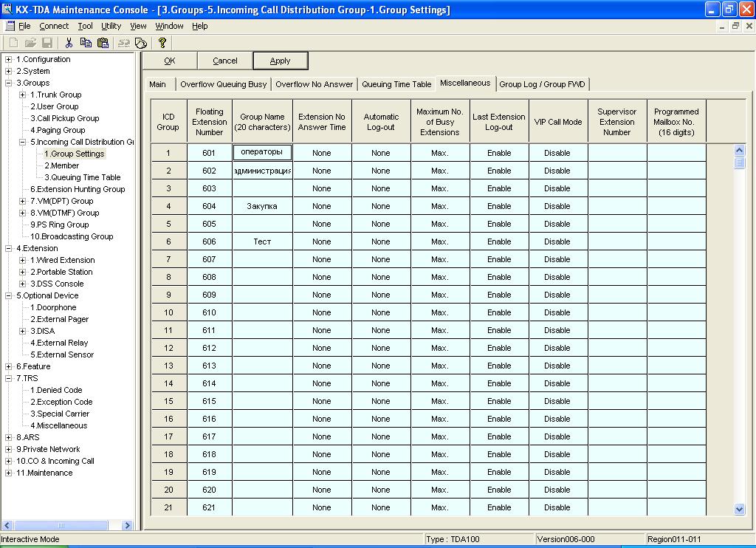Select 1.Doorphone in the tree

coord(53,307)
